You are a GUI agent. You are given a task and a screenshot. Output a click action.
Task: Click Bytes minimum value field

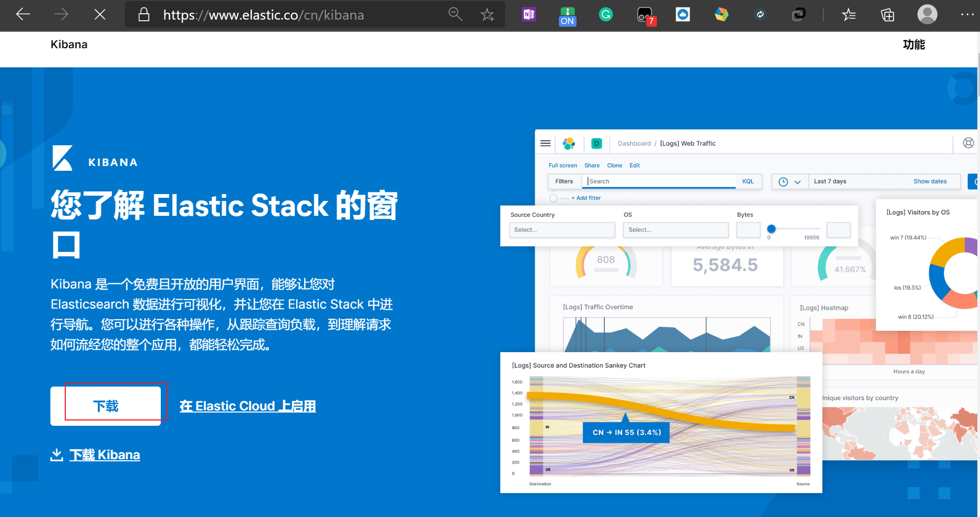pos(748,230)
